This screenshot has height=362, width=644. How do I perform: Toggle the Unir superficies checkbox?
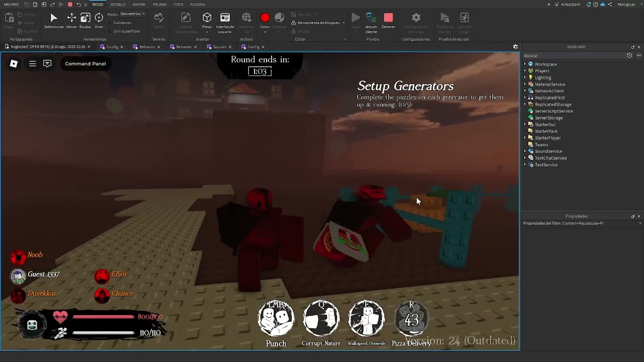(110, 31)
